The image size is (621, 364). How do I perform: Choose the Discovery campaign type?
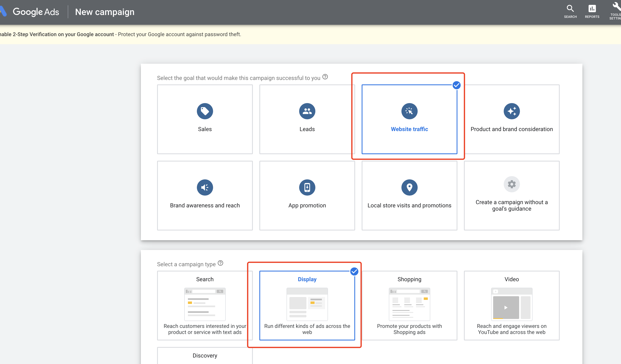[205, 356]
